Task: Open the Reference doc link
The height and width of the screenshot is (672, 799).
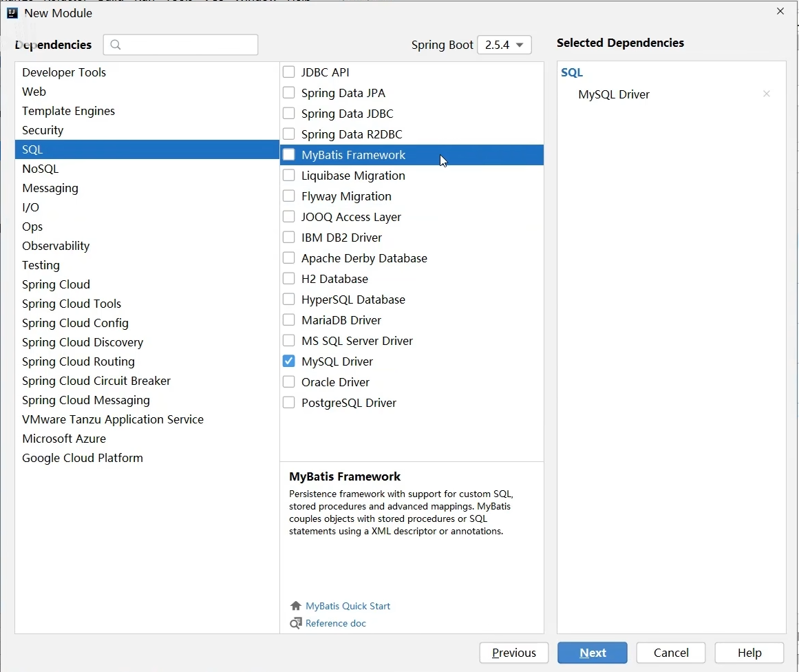Action: click(x=336, y=623)
